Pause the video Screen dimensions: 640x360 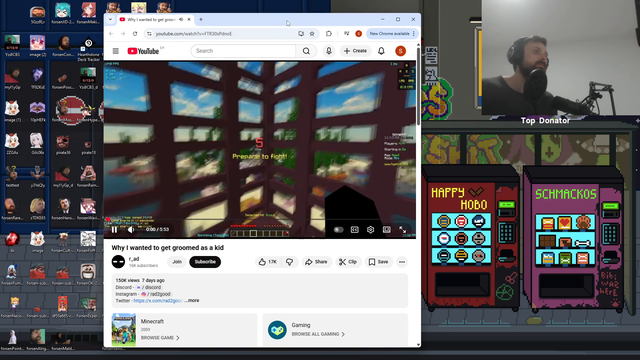tap(115, 230)
